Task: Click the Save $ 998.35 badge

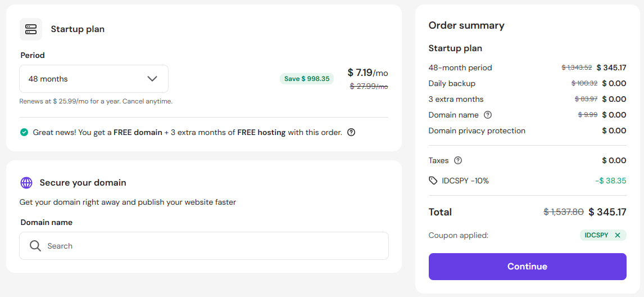Action: 307,79
